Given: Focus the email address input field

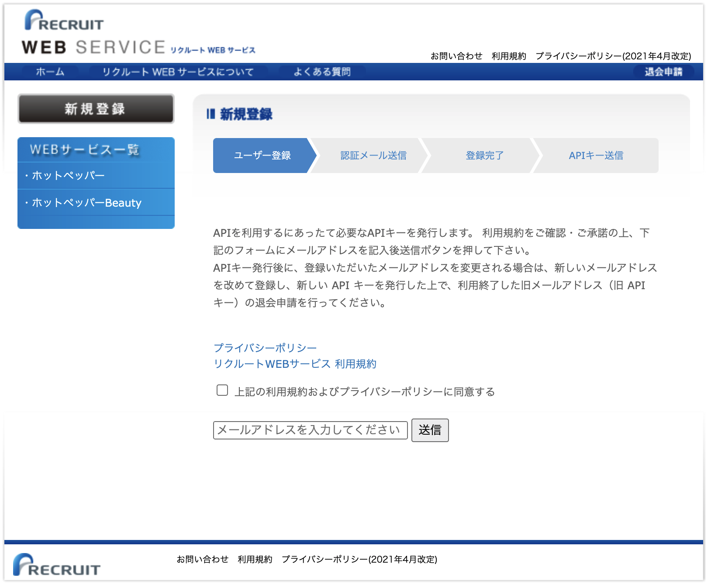Looking at the screenshot, I should coord(311,430).
